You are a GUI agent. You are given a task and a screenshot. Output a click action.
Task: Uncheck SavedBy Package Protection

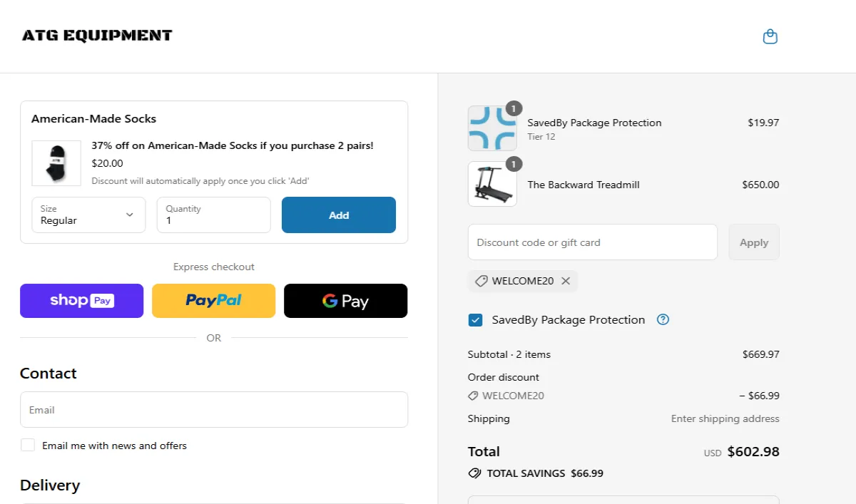point(475,319)
